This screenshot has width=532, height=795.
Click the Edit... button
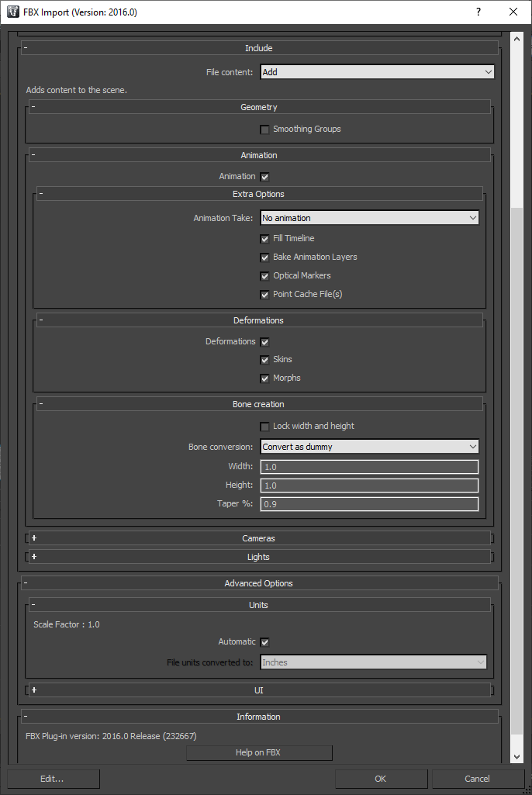(x=54, y=779)
